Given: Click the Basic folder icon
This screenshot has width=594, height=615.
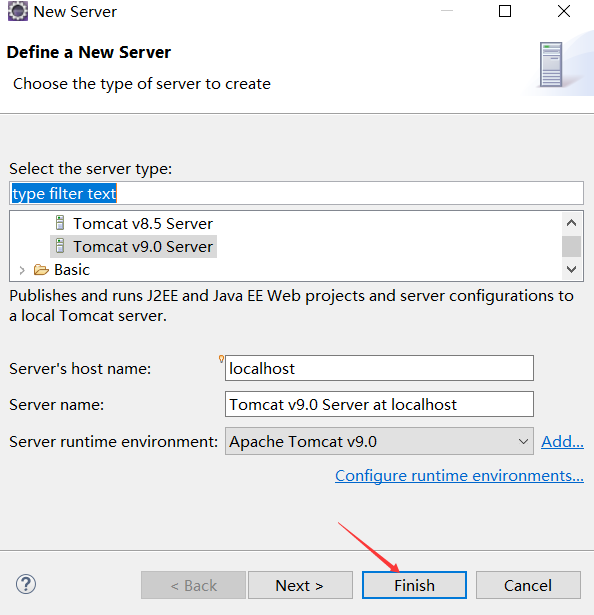Looking at the screenshot, I should pyautogui.click(x=41, y=269).
